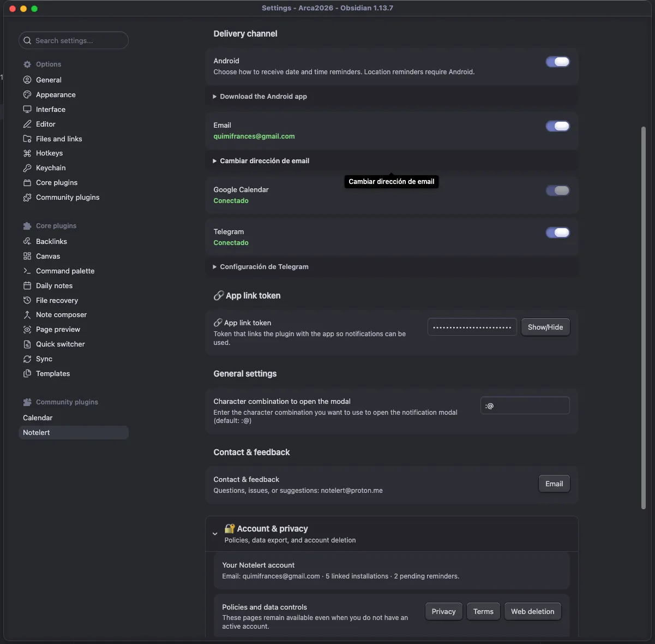Select the Notelert plugin tab
The image size is (655, 644).
tap(74, 432)
